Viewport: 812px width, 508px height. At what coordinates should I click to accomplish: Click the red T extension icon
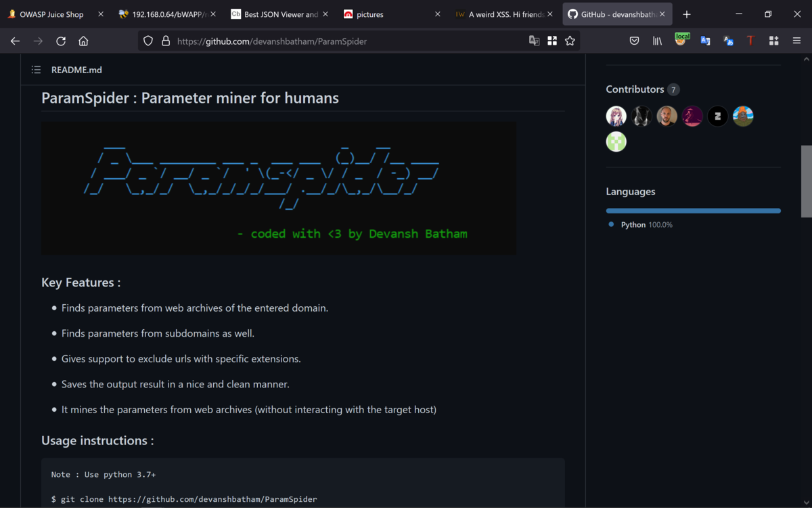point(750,41)
